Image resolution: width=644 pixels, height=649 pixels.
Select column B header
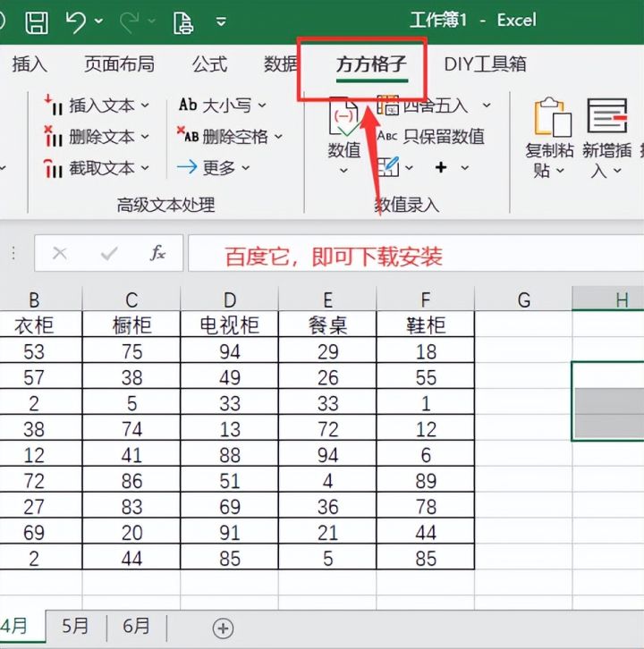click(x=34, y=299)
